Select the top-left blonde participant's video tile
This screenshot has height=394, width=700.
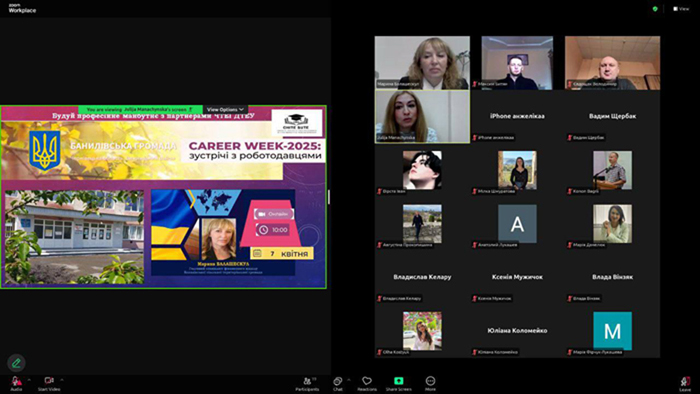pos(422,63)
